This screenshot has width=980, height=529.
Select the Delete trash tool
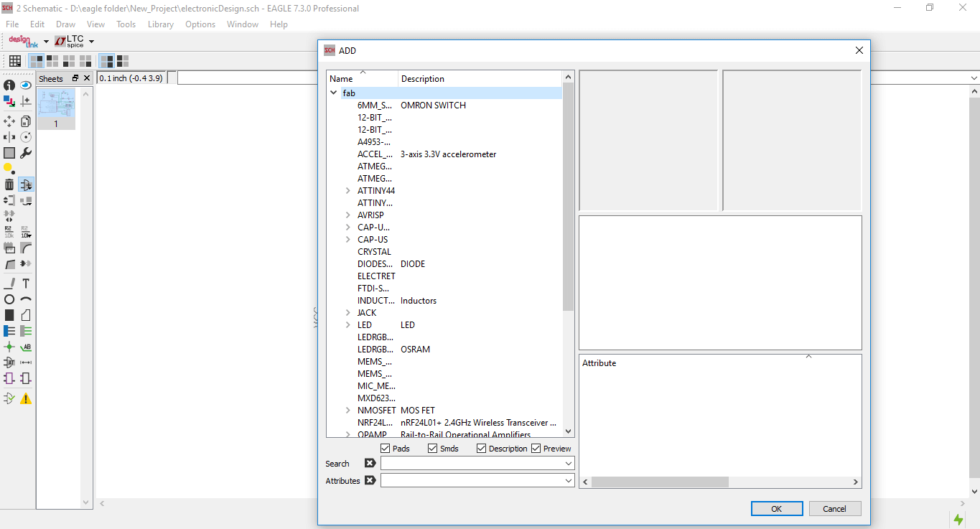9,184
